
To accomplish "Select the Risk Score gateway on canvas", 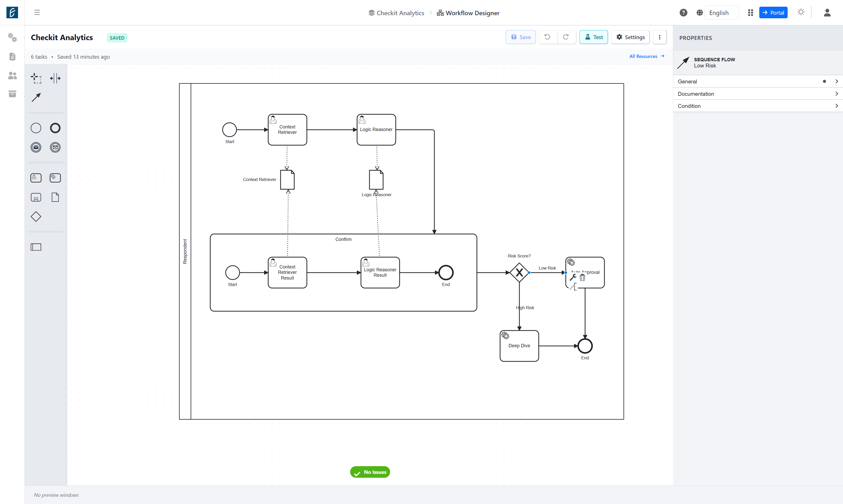I will coord(519,272).
